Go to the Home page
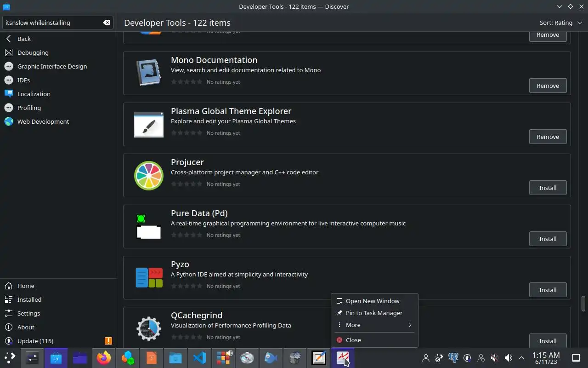The image size is (588, 368). [x=58, y=286]
